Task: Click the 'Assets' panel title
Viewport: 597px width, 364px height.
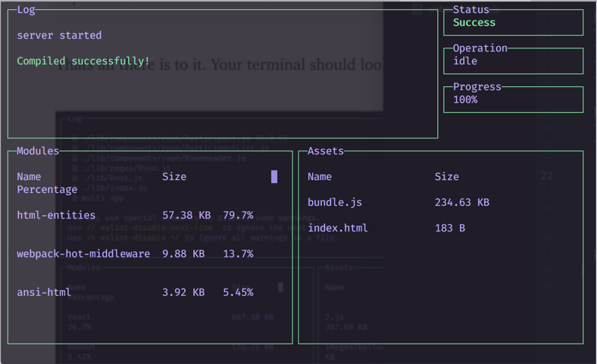Action: coord(326,151)
